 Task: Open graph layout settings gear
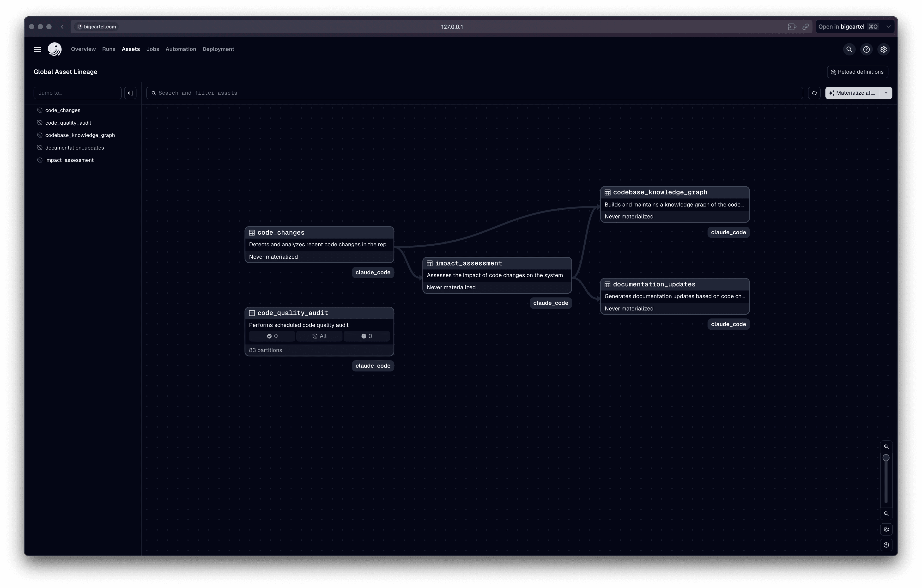tap(886, 529)
